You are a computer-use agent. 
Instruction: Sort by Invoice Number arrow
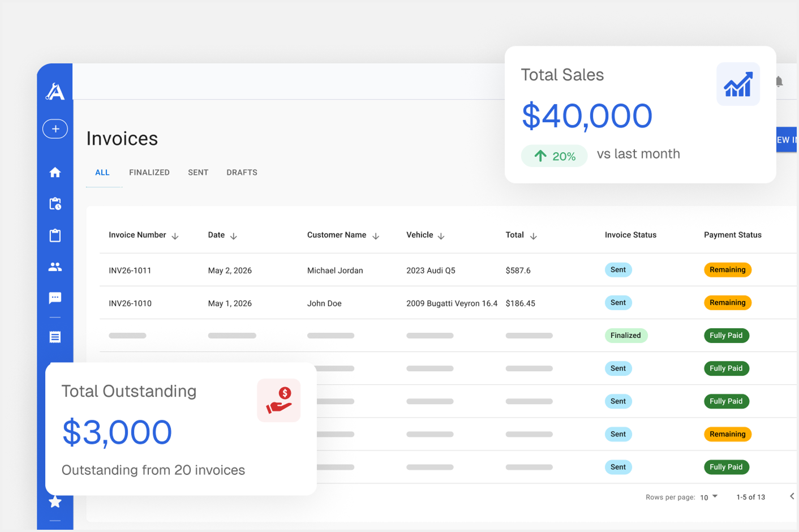[x=175, y=236]
